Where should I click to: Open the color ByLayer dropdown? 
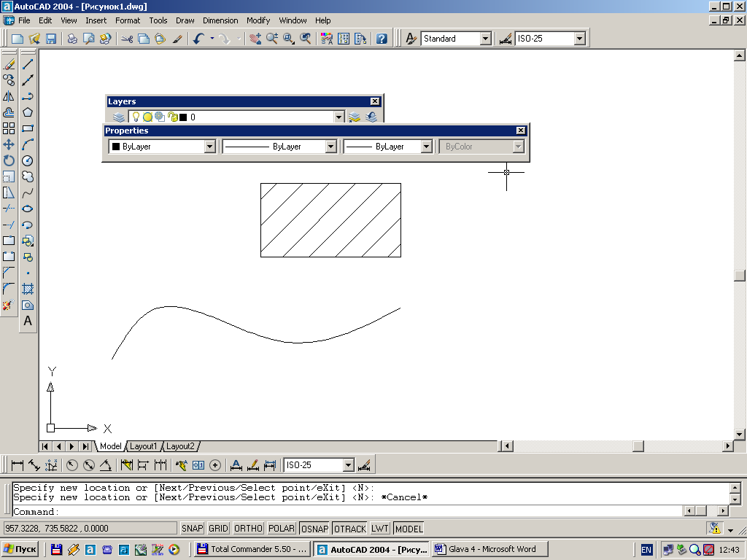click(209, 147)
